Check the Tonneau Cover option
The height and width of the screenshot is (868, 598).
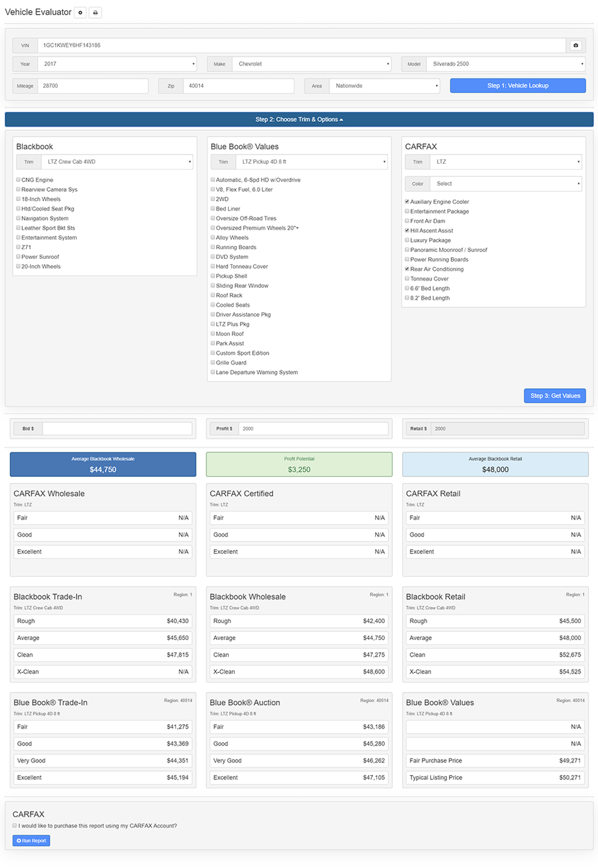(x=407, y=278)
